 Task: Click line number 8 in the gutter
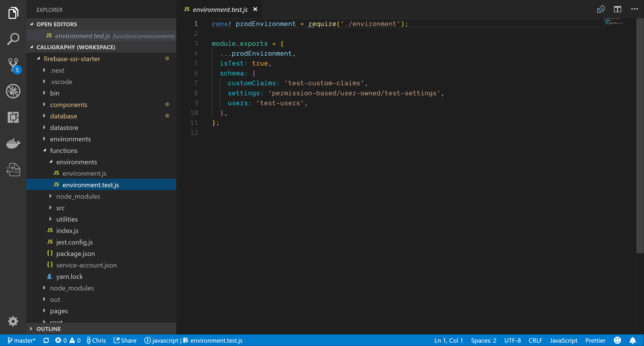[x=196, y=93]
